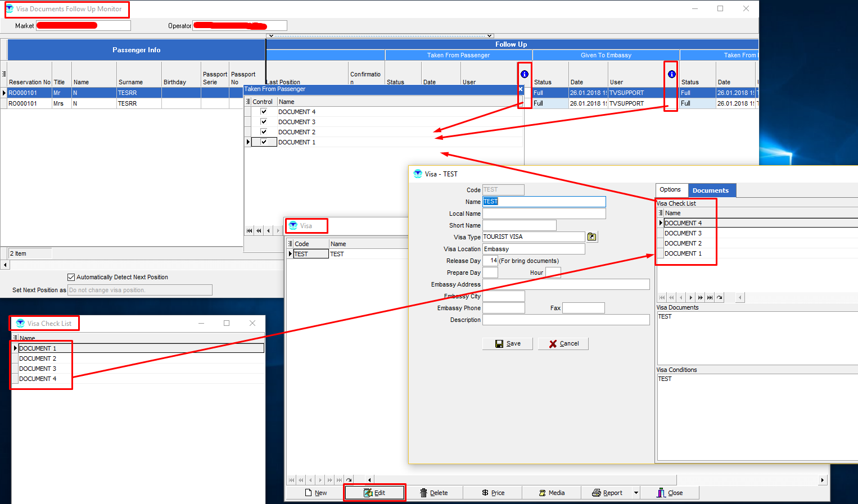Screen dimensions: 858x504
Task: Refresh the Visa Check List navigator
Action: 719,298
